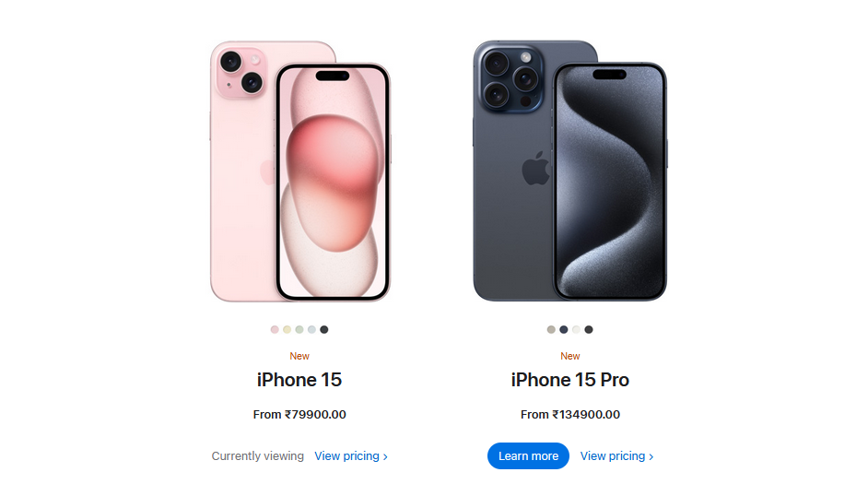
Task: Click the From ₹134900.00 price text
Action: pyautogui.click(x=570, y=415)
